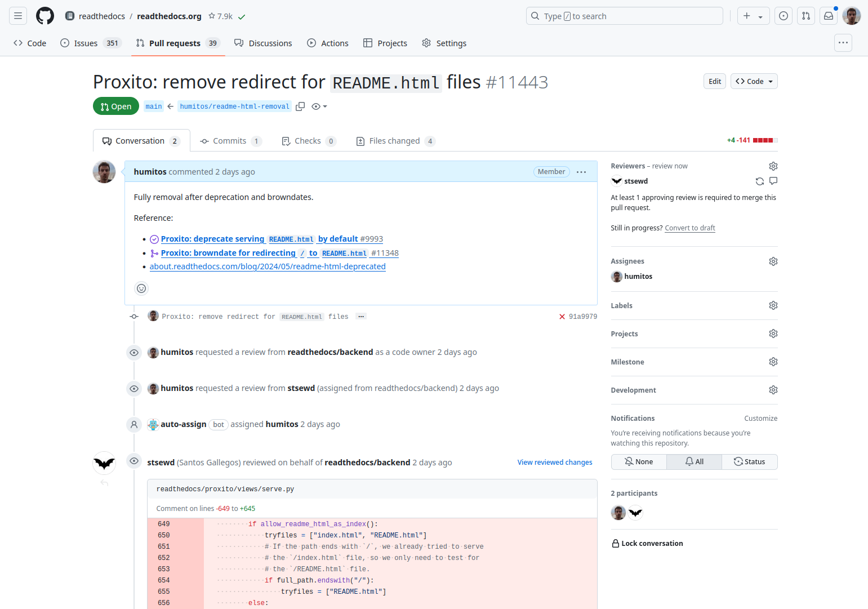Open View reviewed changes link
868x609 pixels.
(555, 463)
